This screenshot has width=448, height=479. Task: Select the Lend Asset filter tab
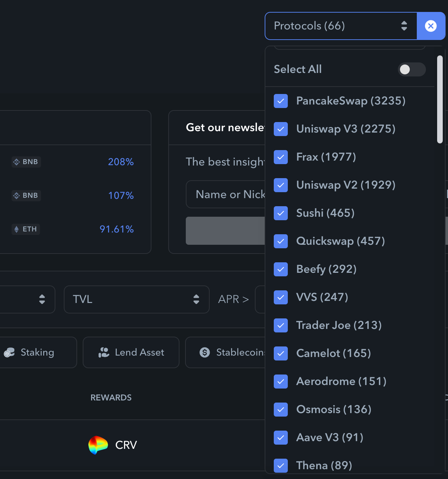coord(131,352)
